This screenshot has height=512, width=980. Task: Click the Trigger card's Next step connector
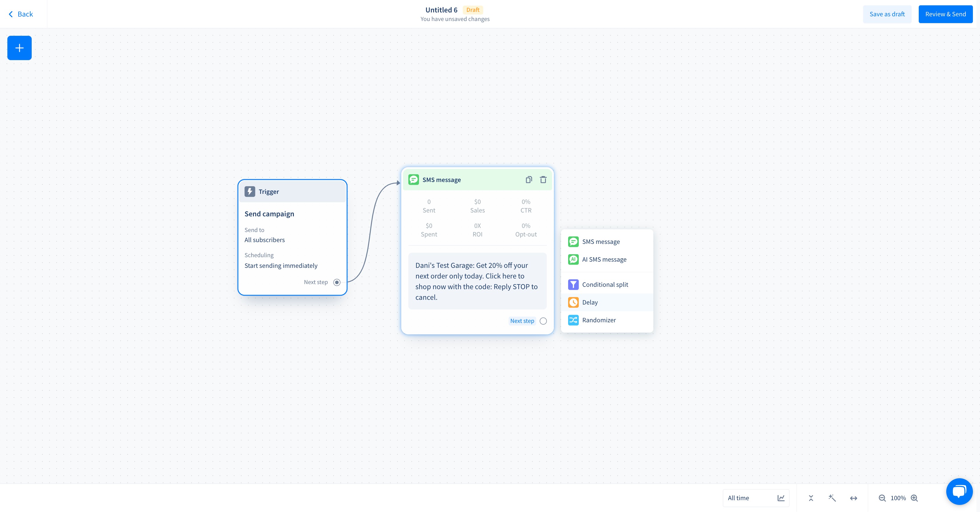[x=337, y=282]
